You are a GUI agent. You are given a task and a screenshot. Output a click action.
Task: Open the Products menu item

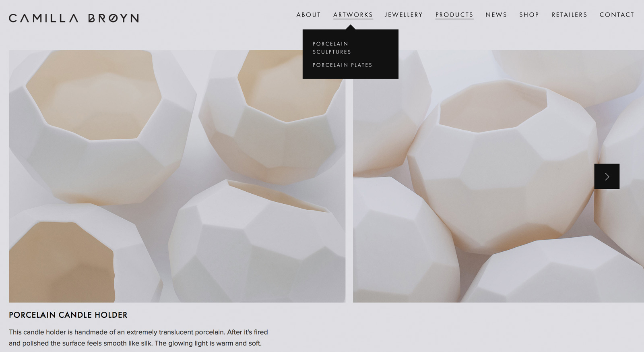(454, 15)
